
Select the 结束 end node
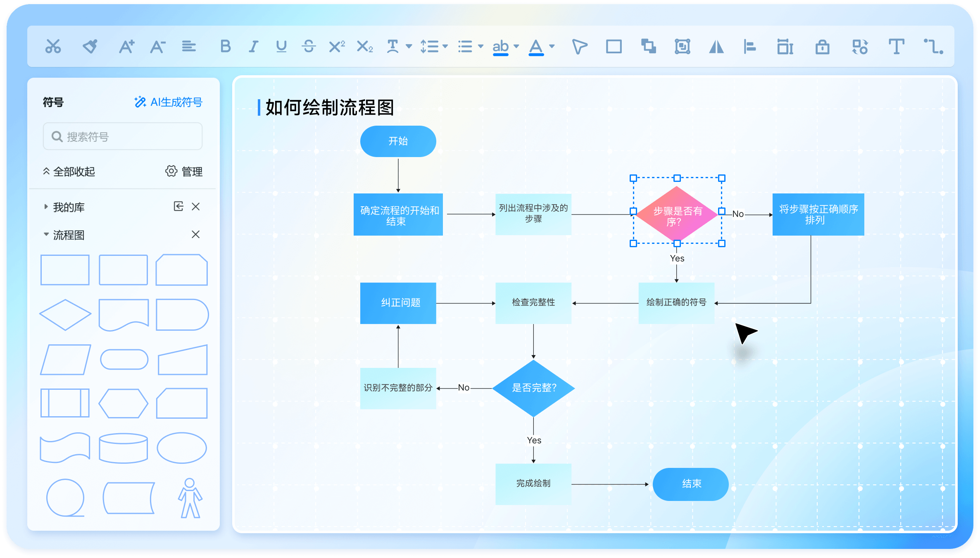[691, 484]
